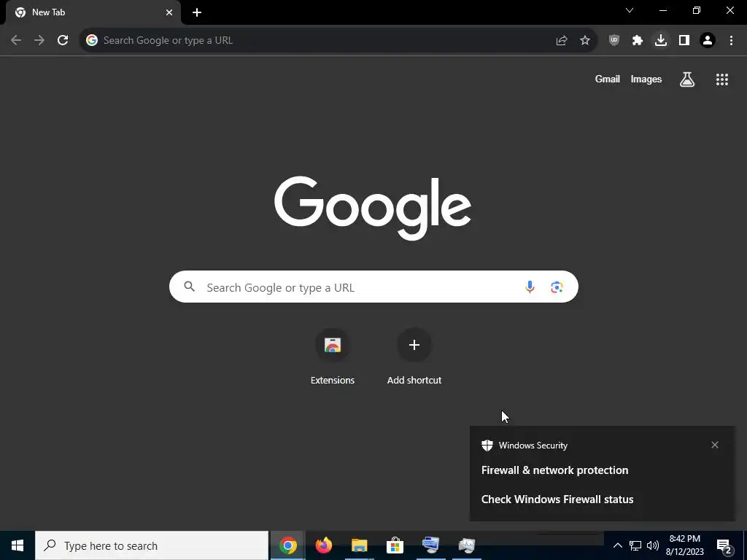Open the share this page icon

[x=562, y=41]
